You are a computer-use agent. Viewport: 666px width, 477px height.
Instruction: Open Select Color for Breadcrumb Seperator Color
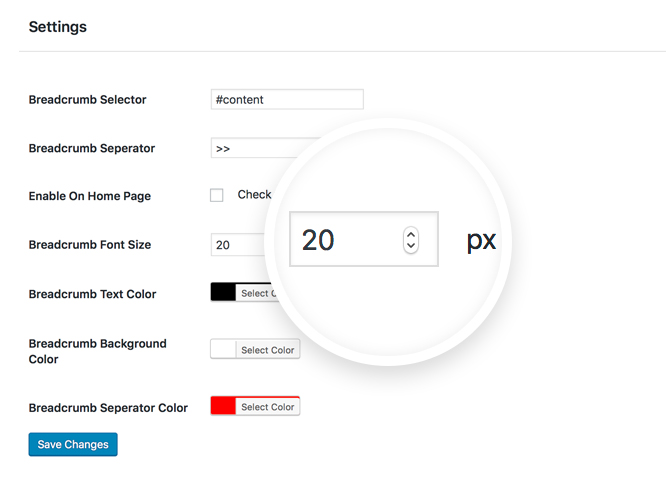point(268,406)
